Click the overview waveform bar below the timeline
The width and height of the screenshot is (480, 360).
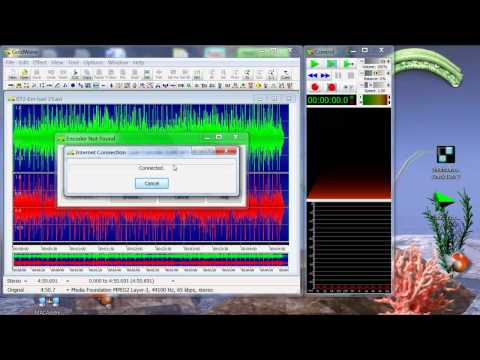(150, 260)
